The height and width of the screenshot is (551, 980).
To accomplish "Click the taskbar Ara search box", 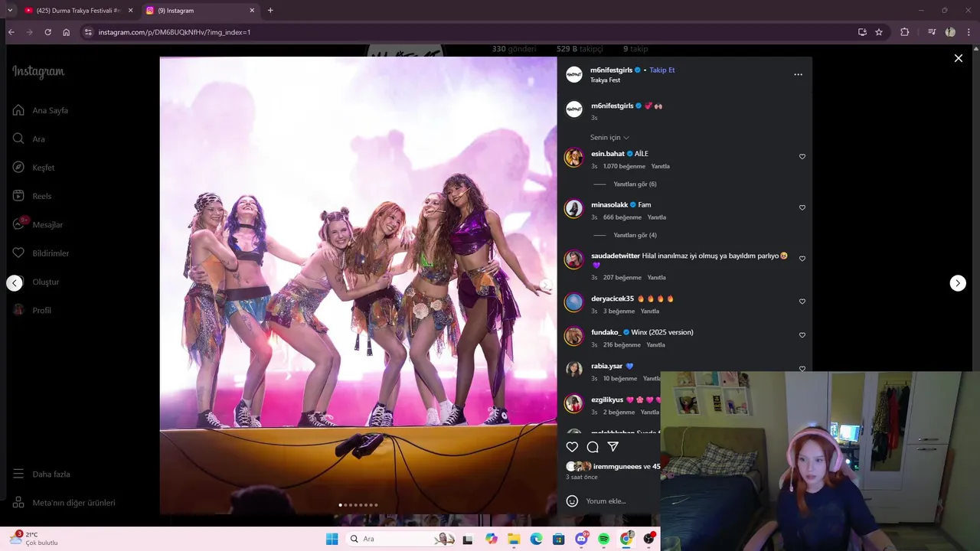I will [399, 540].
